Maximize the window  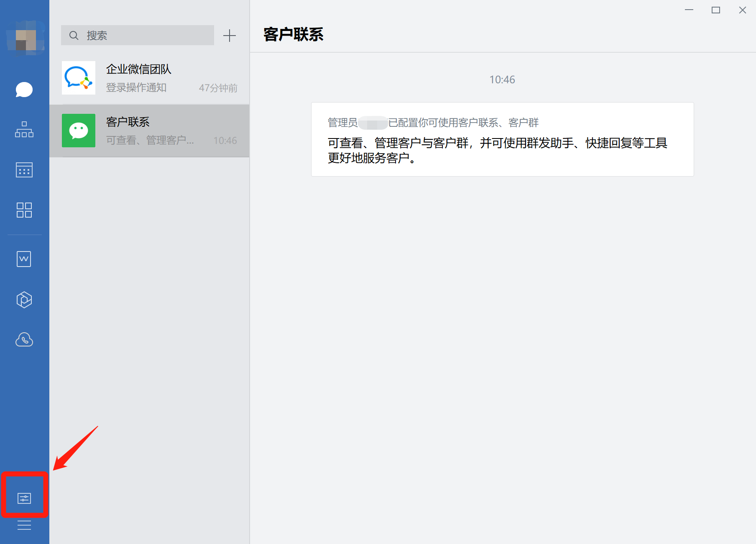coord(716,10)
